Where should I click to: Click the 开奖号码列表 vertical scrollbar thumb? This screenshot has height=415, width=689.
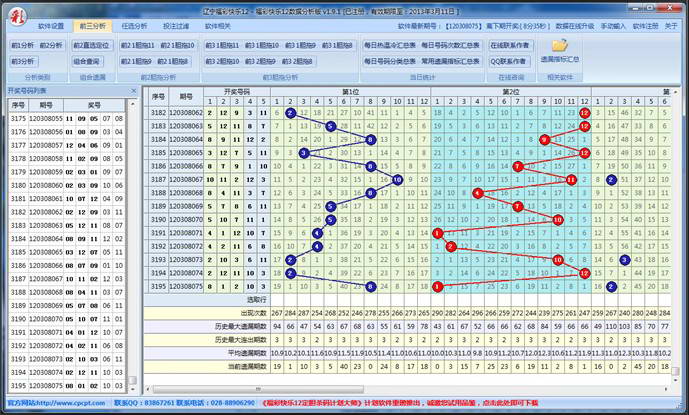pyautogui.click(x=132, y=380)
